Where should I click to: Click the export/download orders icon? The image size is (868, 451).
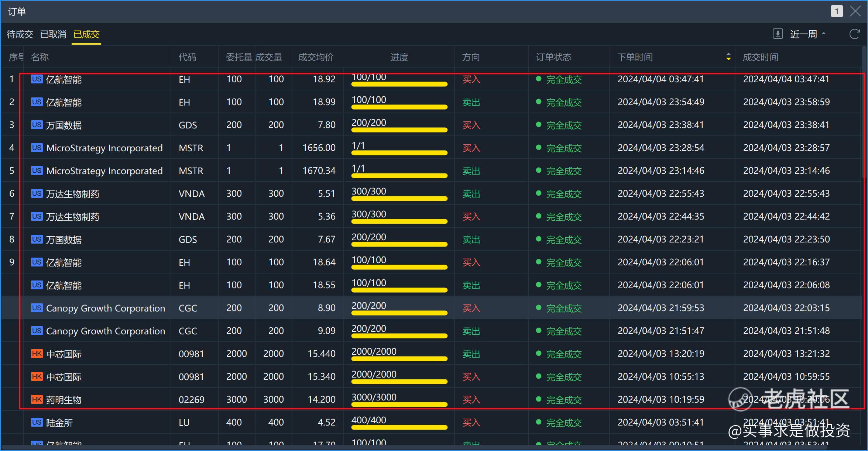coord(778,34)
